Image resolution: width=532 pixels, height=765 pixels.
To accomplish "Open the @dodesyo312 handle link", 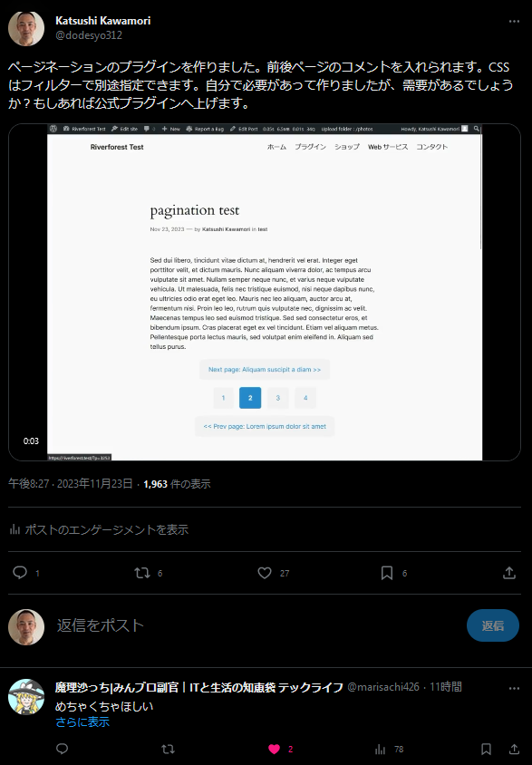I will click(89, 35).
